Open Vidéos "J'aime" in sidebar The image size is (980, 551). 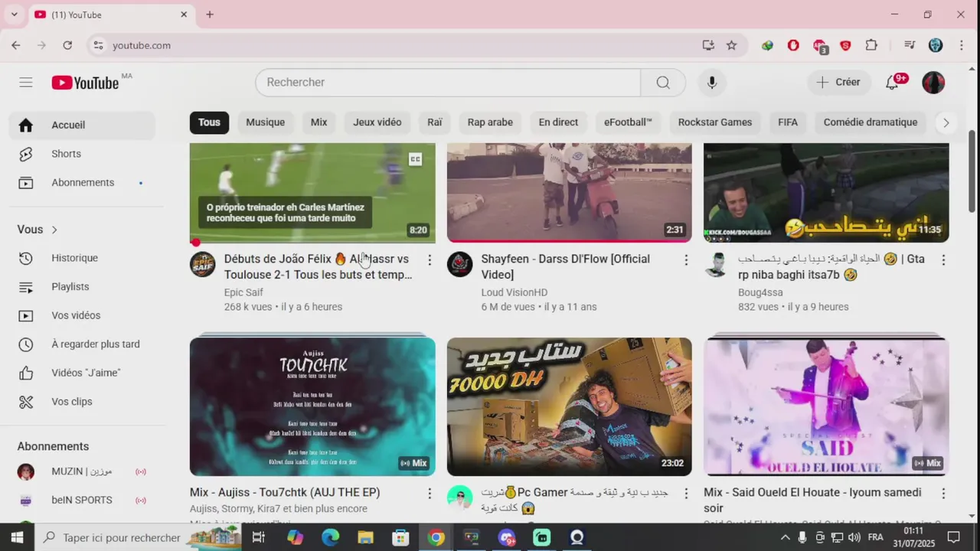[x=82, y=373]
